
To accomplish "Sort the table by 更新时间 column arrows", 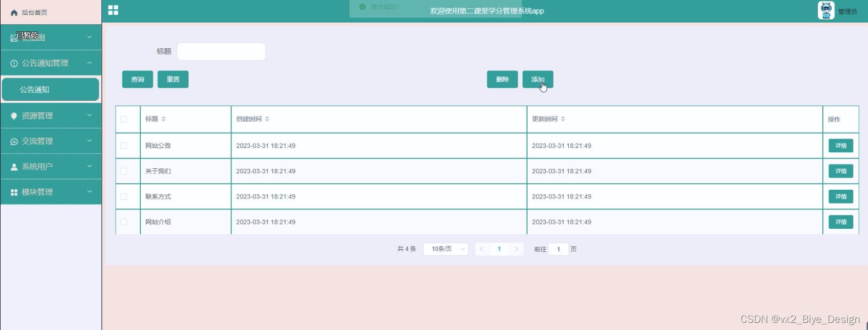I will pos(563,119).
